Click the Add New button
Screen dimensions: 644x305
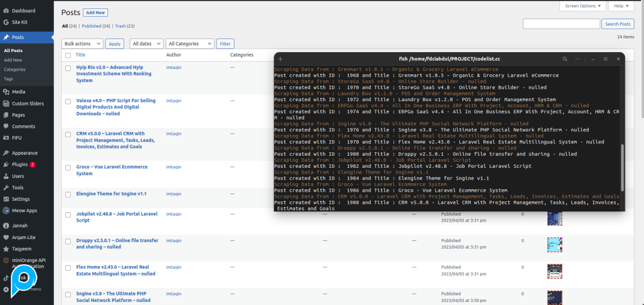[96, 13]
